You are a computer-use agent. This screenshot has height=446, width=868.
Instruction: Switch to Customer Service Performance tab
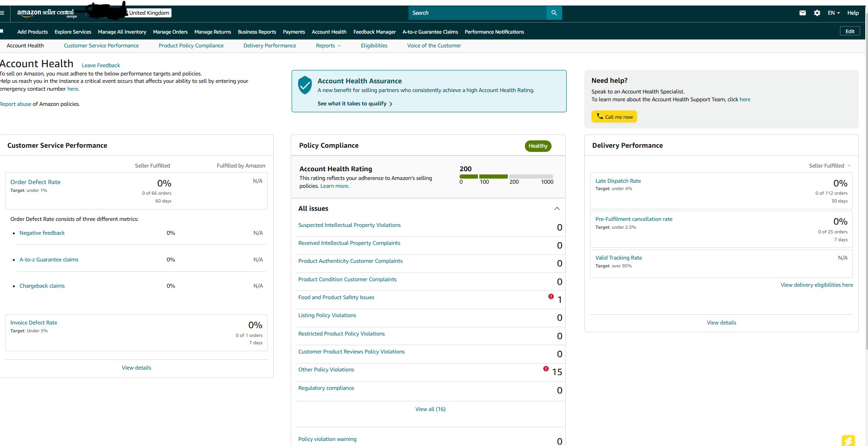(x=101, y=46)
